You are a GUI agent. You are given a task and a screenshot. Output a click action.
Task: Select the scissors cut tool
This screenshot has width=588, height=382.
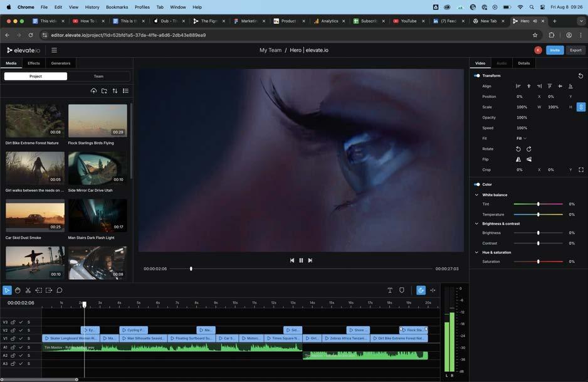pos(28,290)
